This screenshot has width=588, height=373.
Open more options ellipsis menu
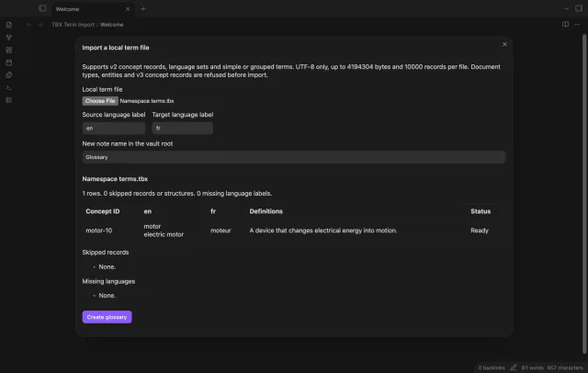click(577, 25)
